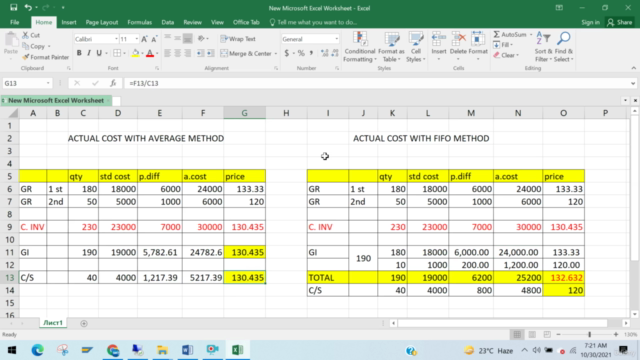Screen dimensions: 640x360
Task: Open Find & Select magnifier
Action: pyautogui.click(x=564, y=47)
